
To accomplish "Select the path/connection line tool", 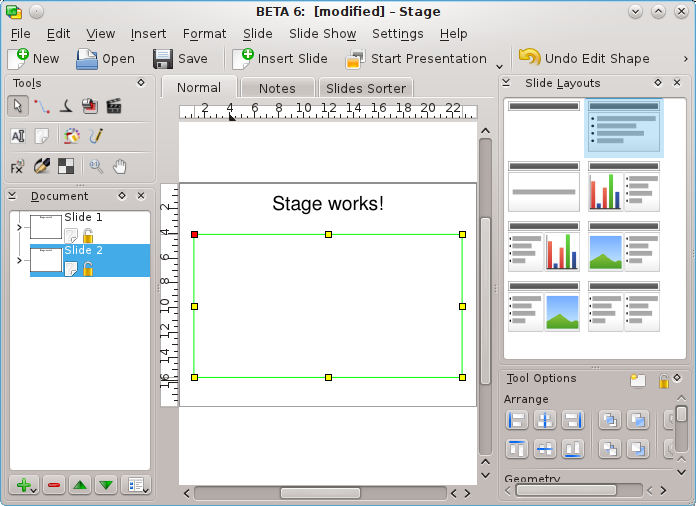I will [41, 105].
